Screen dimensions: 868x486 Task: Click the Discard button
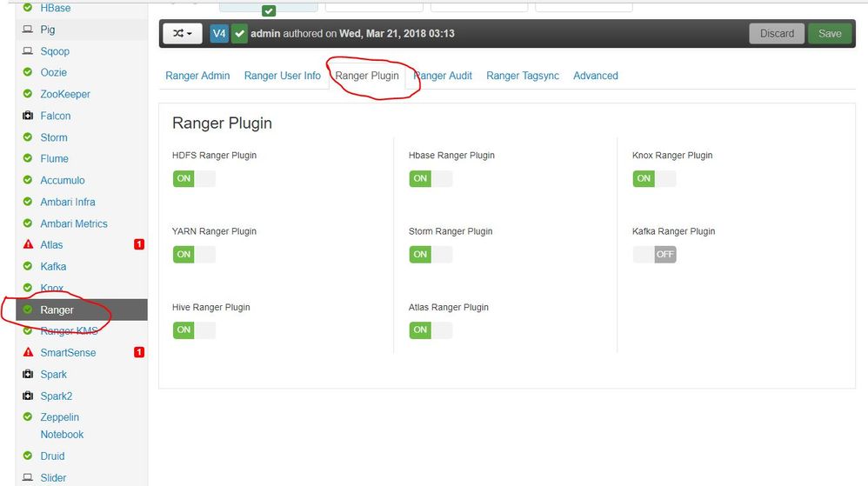(777, 34)
